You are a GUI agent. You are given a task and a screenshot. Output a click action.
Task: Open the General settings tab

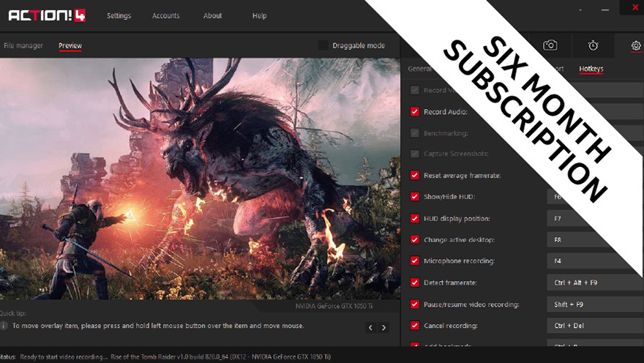[x=419, y=69]
